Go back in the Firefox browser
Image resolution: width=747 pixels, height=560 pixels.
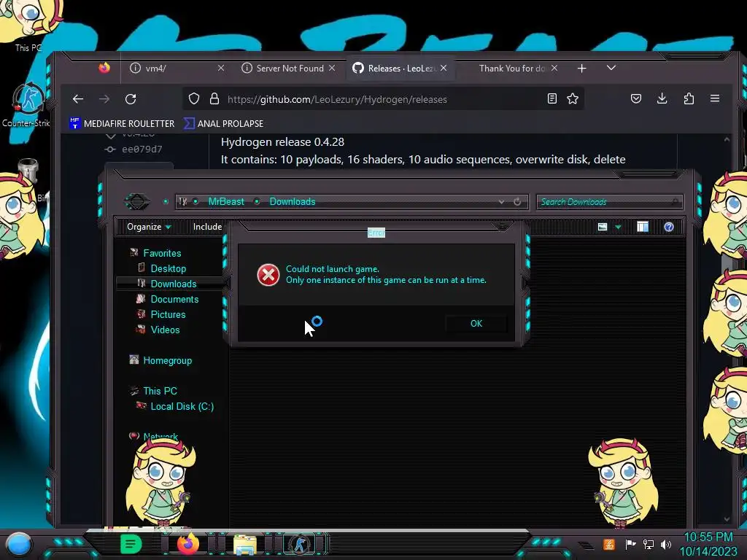pos(78,98)
